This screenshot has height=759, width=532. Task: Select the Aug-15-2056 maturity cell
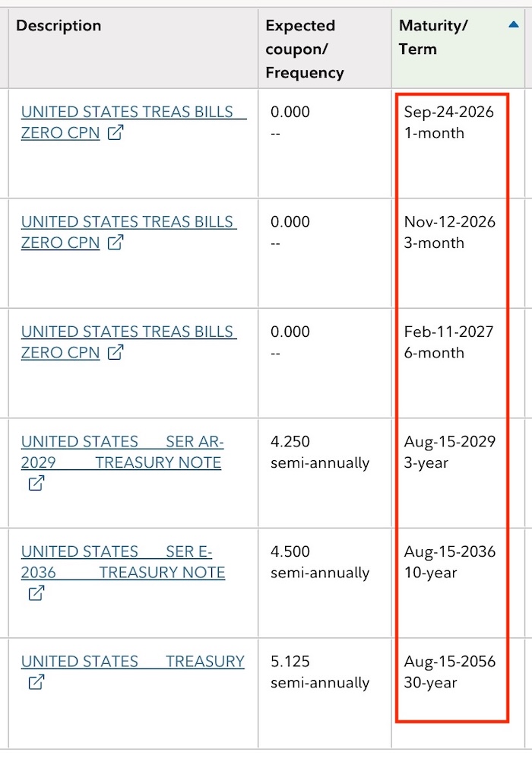point(458,693)
